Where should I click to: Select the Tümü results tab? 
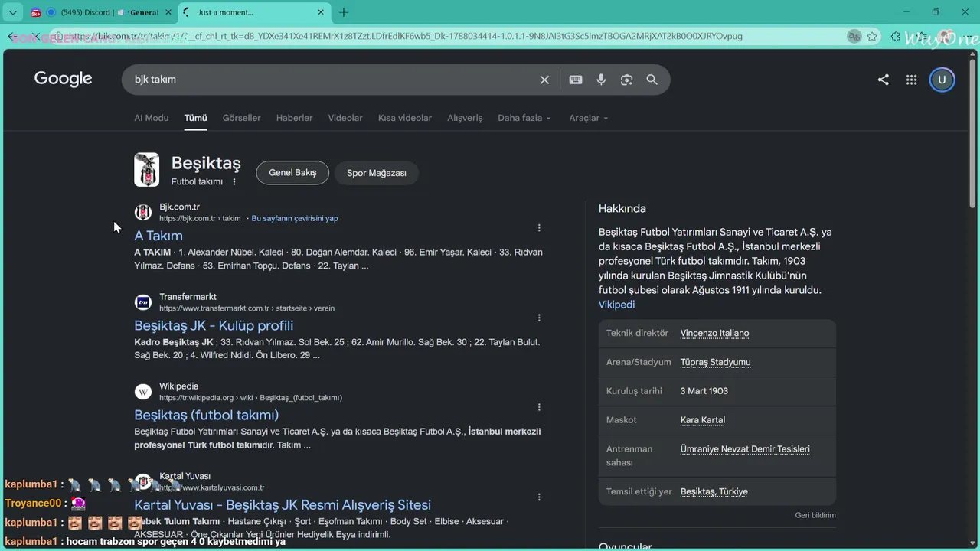click(195, 118)
